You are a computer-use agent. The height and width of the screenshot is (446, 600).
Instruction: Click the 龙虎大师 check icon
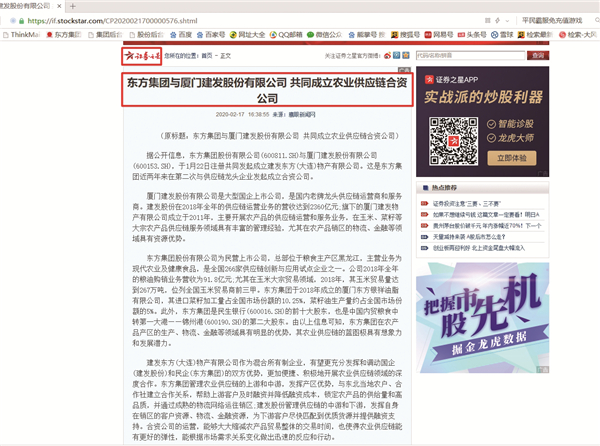[491, 138]
